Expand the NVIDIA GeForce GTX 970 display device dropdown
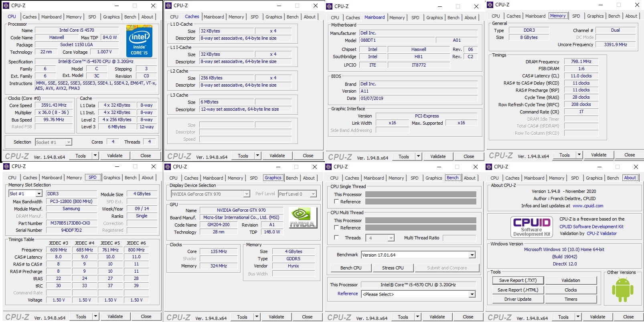 (247, 194)
